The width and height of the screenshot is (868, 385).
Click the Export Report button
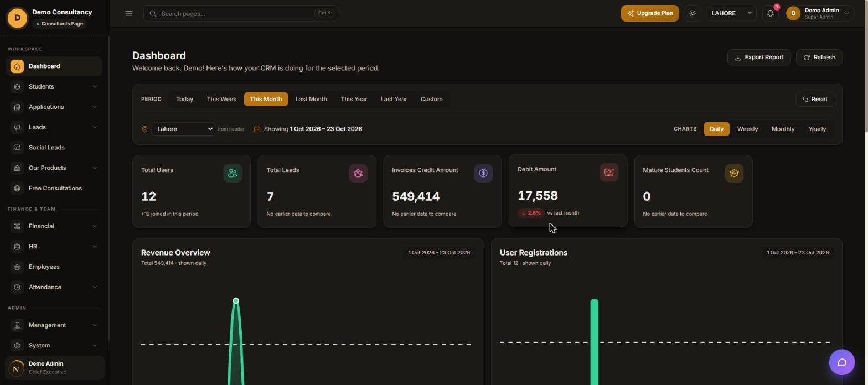coord(759,58)
